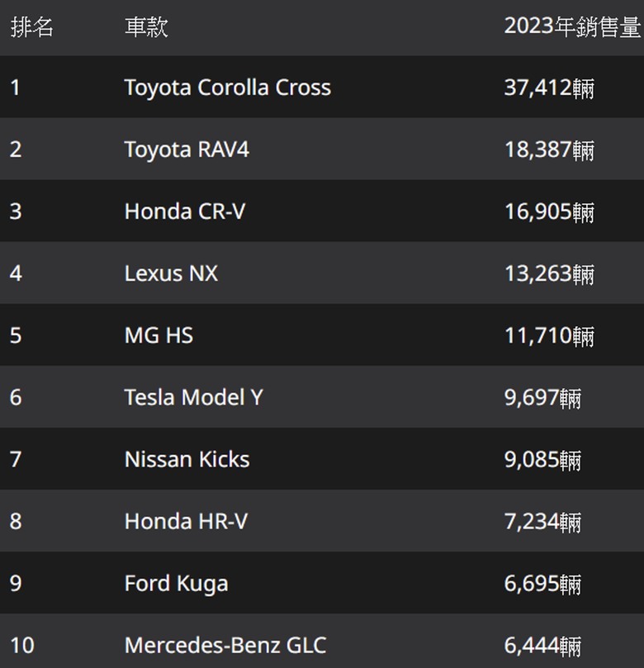This screenshot has height=668, width=644.
Task: Click sales figure 37,412輛
Action: coord(549,88)
